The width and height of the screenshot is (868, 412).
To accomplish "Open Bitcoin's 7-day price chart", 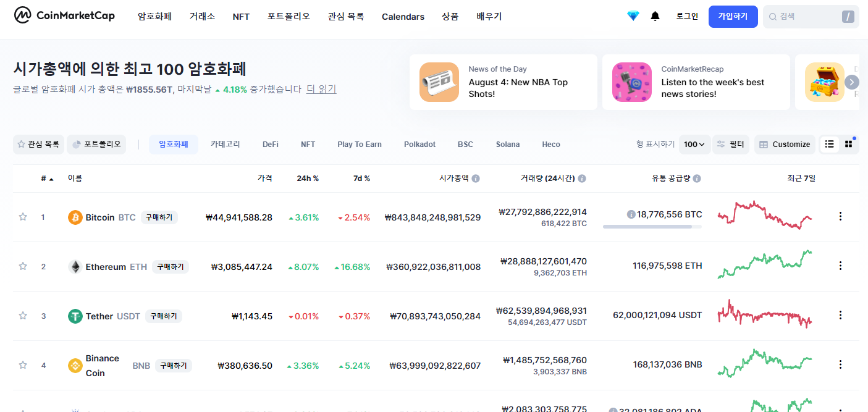I will [765, 214].
